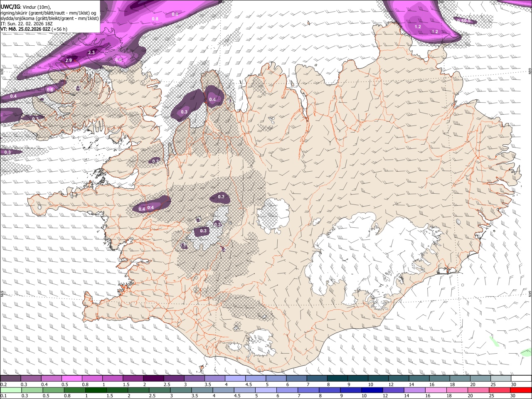The height and width of the screenshot is (399, 532).
Task: Pick the dark teal 8–9 snow legend swatch
Action: 337,379
